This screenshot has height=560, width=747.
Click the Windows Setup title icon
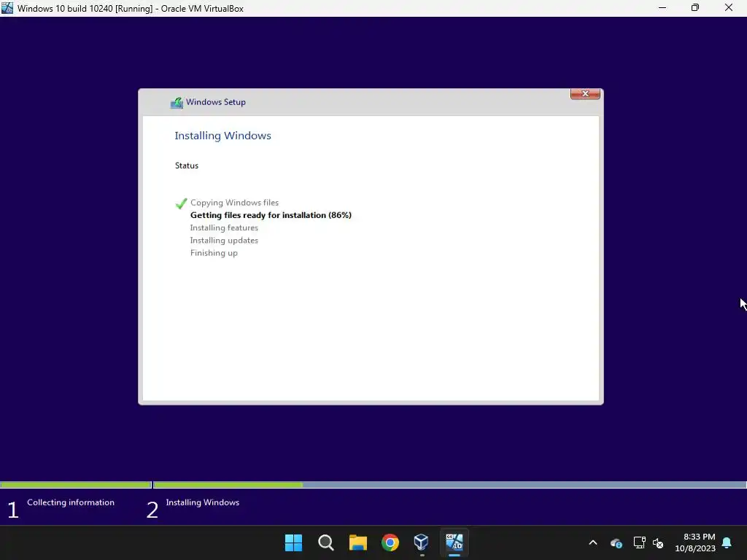click(x=177, y=102)
